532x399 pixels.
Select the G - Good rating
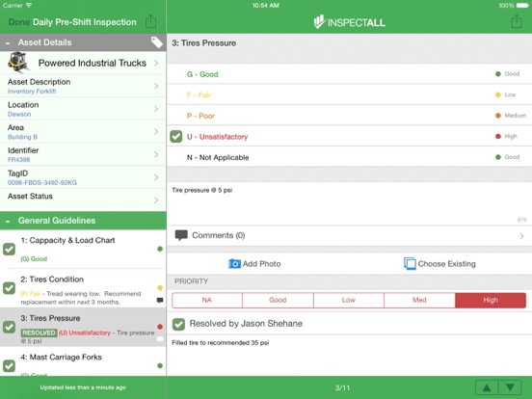click(x=350, y=74)
